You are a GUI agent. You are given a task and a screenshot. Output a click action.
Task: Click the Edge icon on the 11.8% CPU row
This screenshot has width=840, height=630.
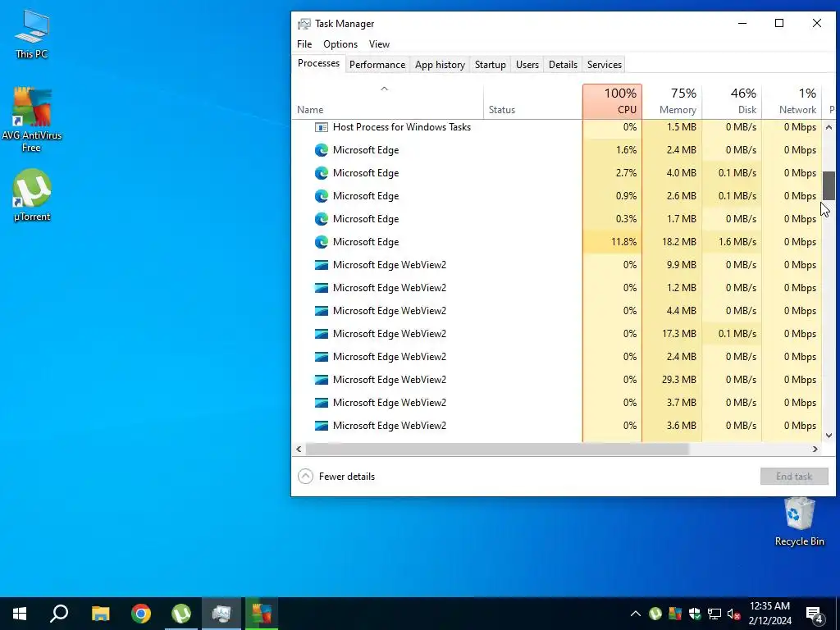(x=322, y=242)
